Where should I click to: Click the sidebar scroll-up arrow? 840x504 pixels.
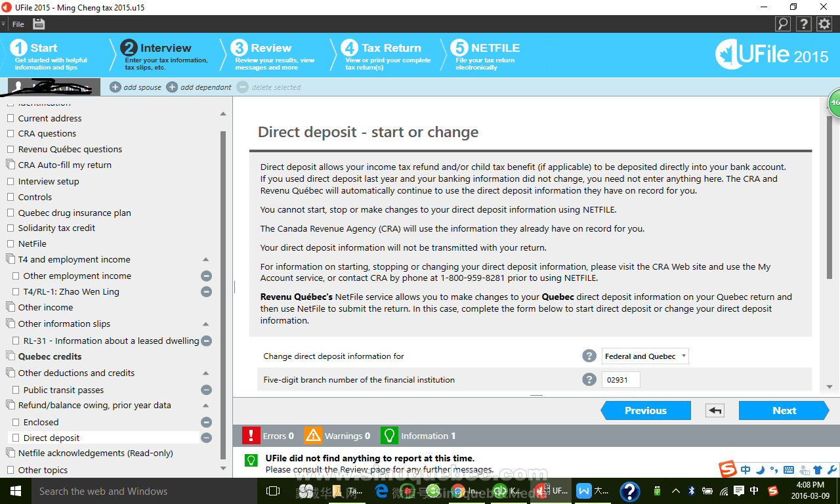(223, 114)
